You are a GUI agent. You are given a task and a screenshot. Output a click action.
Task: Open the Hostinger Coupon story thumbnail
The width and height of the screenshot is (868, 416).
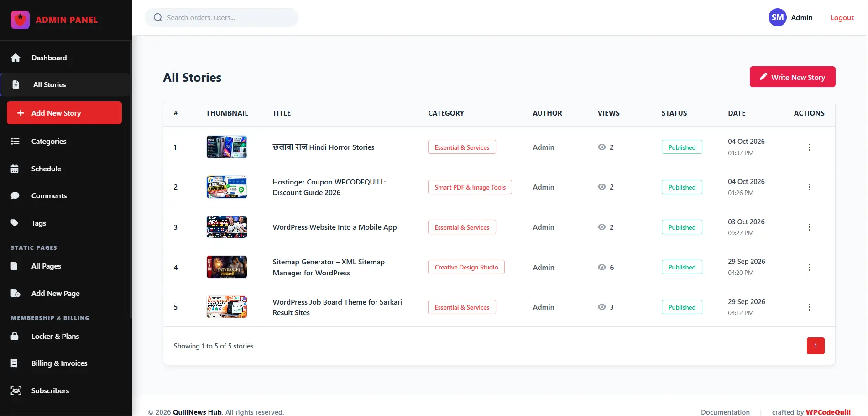(x=227, y=187)
